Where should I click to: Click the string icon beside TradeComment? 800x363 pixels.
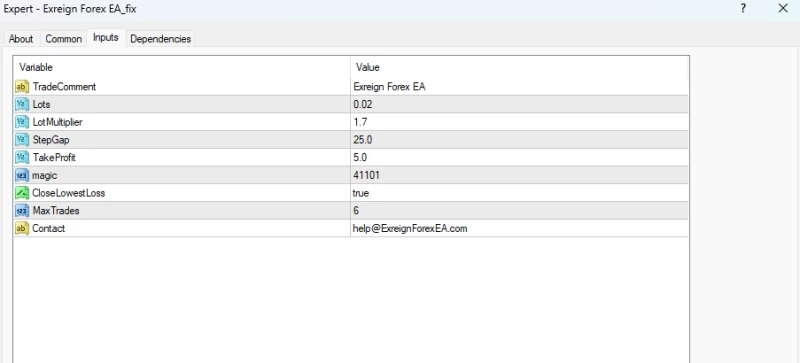tap(22, 87)
